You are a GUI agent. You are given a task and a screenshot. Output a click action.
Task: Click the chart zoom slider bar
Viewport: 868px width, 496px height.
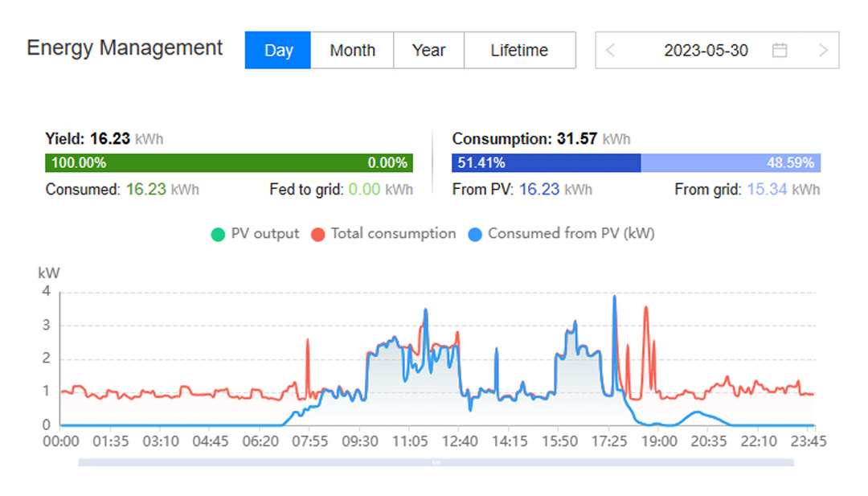(x=436, y=462)
